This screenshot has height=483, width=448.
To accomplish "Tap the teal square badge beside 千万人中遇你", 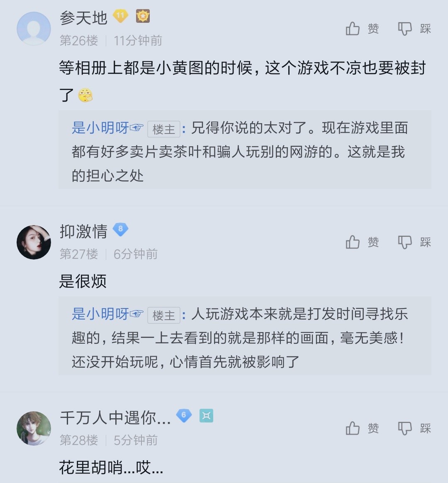I will click(x=206, y=415).
